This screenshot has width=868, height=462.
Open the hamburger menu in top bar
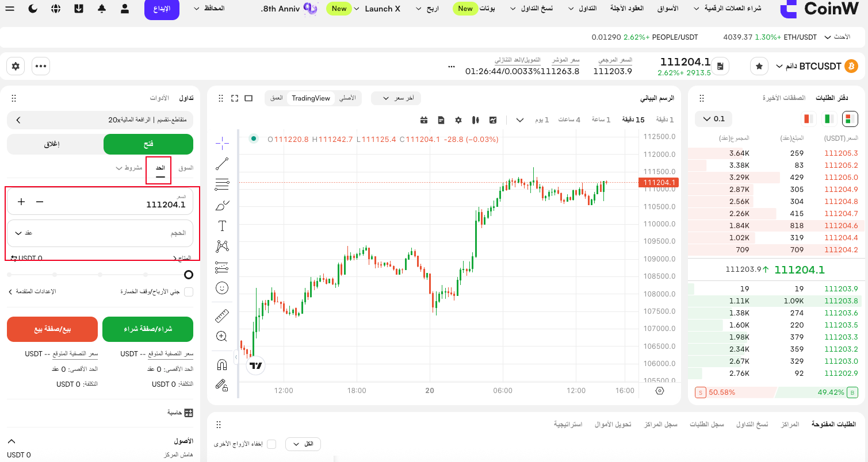tap(10, 9)
